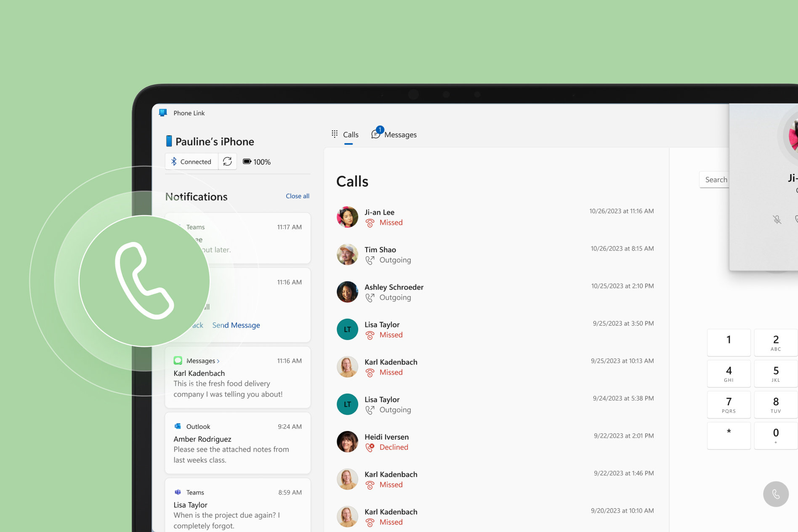Click the missed call icon beside Ji-an Lee
This screenshot has height=532, width=798.
click(x=370, y=223)
